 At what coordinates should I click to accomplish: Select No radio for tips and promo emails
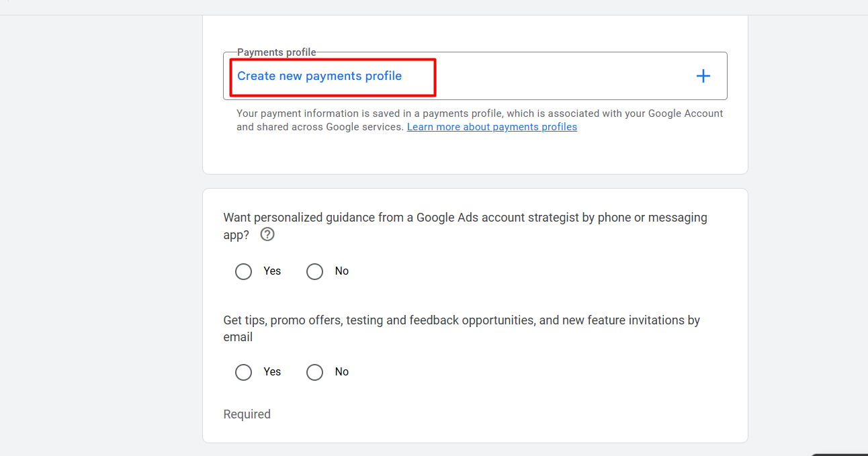click(x=314, y=372)
